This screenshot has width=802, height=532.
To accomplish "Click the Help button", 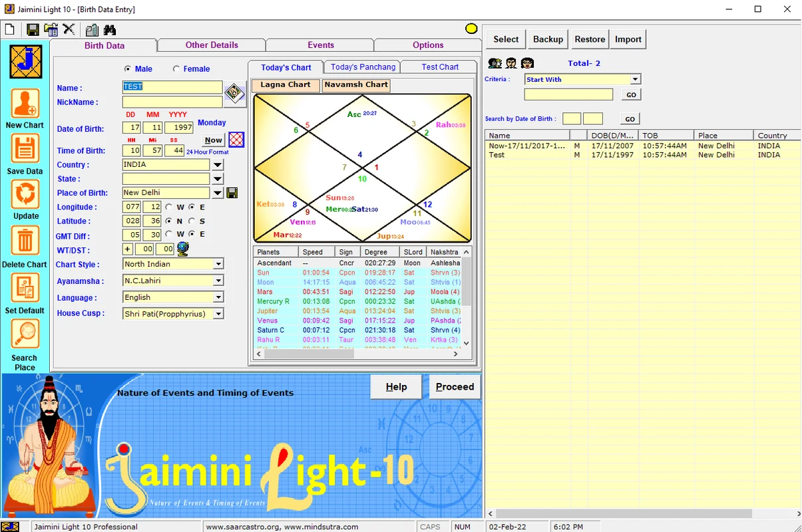I will (396, 387).
